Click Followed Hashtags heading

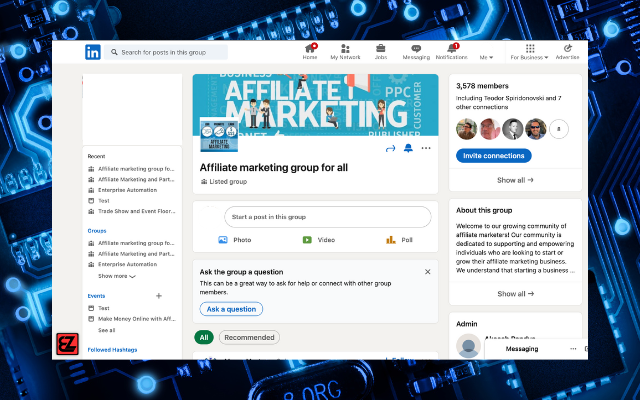coord(112,350)
